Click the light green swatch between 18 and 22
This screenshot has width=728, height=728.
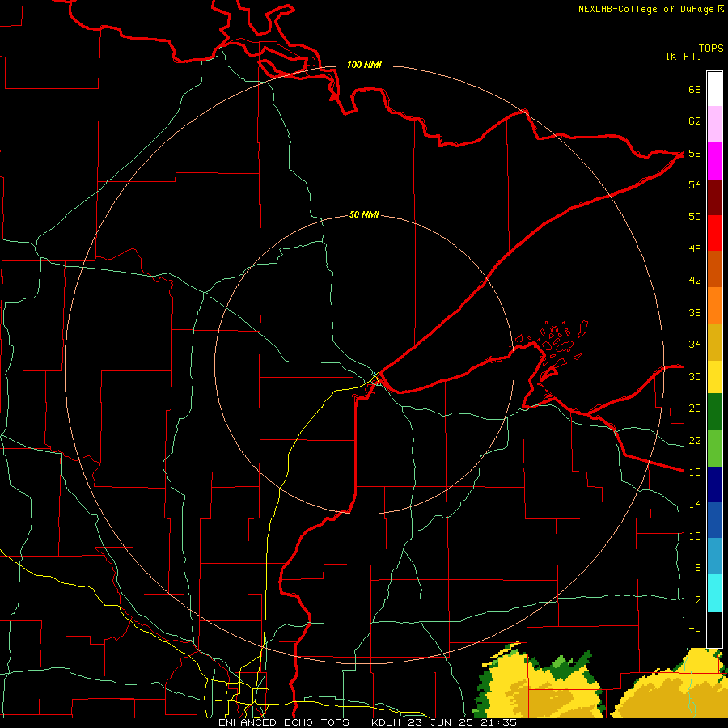[x=714, y=448]
